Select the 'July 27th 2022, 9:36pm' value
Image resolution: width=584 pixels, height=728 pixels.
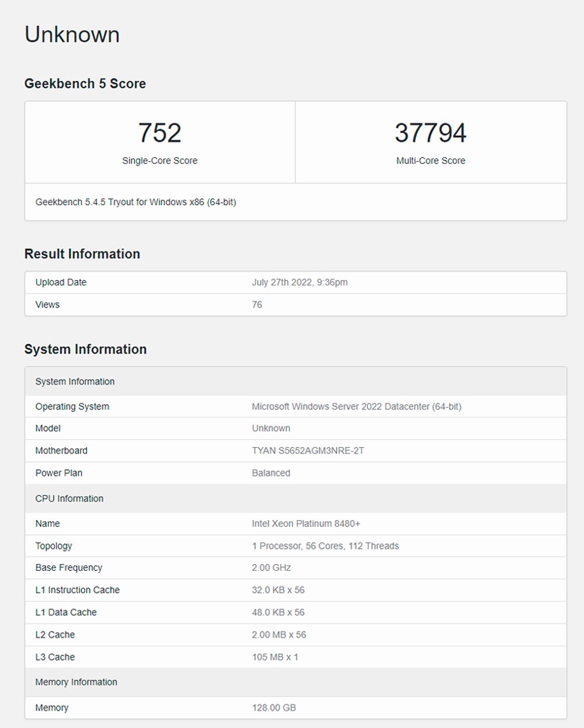[x=300, y=282]
